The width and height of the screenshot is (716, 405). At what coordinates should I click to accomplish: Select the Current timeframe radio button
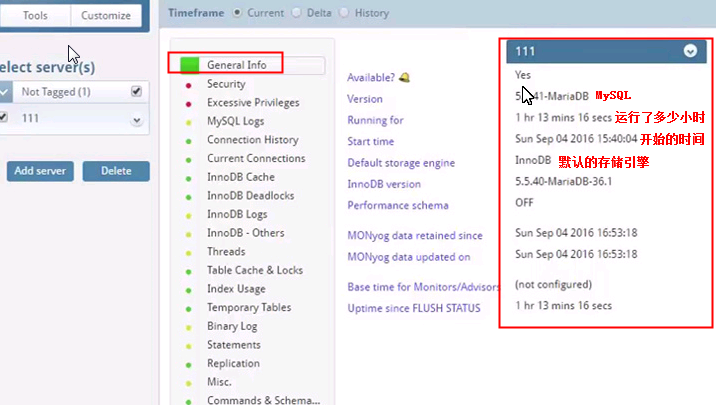(x=237, y=13)
